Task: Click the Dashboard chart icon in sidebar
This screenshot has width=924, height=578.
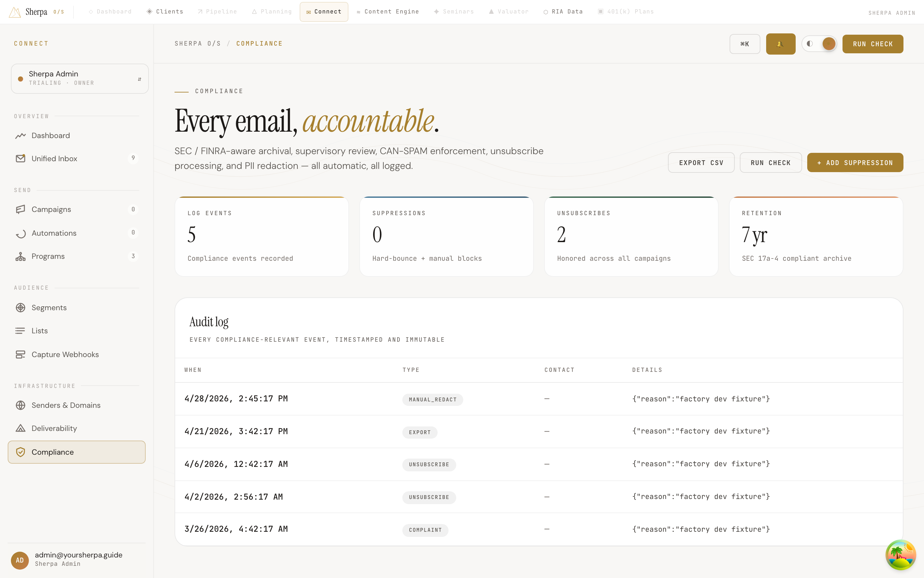Action: pos(21,136)
